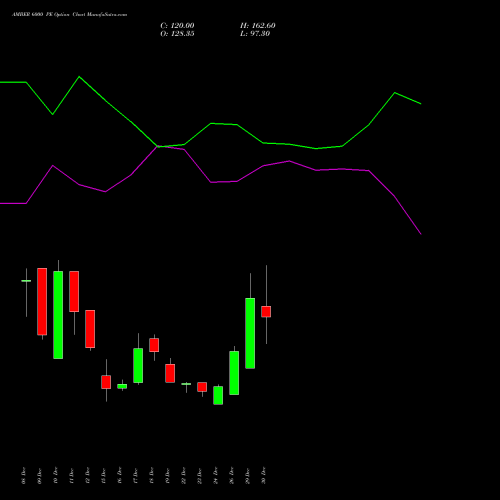Select the close value C: 120.00
Viewport: 500px width, 500px height.
tap(177, 26)
